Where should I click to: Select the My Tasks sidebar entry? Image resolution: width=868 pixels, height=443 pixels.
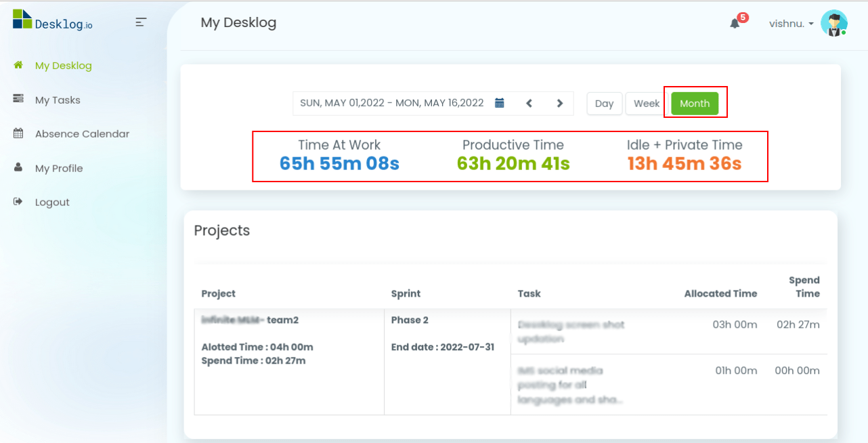coord(59,100)
